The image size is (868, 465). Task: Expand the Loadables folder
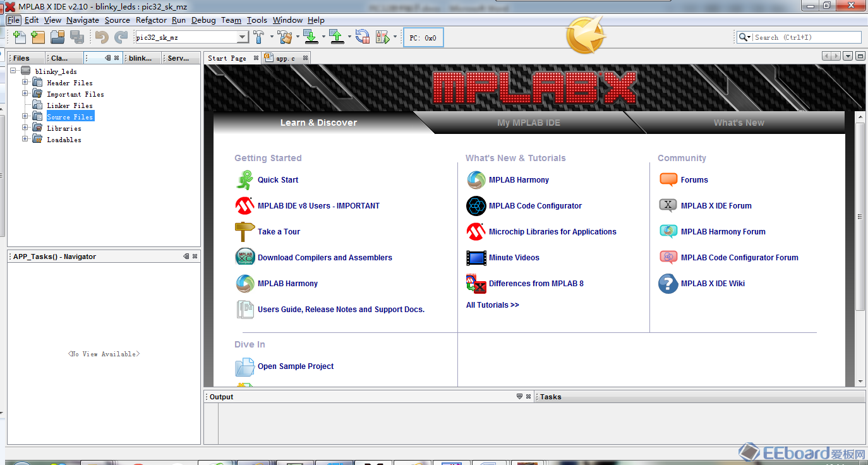tap(25, 139)
